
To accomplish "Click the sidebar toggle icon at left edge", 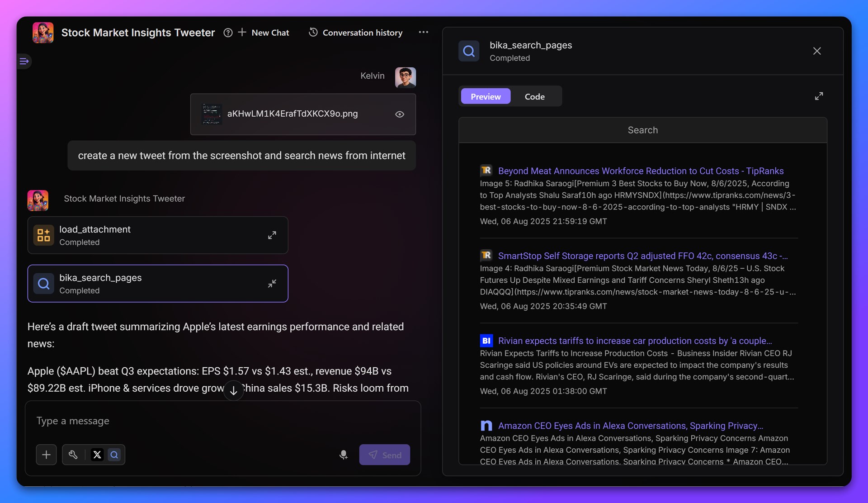I will click(24, 61).
